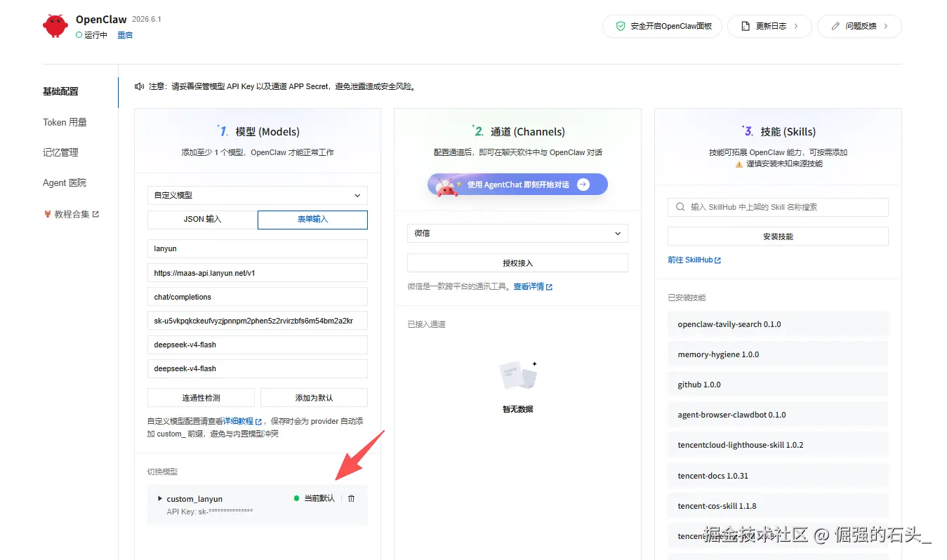This screenshot has height=560, width=947.
Task: Expand the custom_lanyun model entry
Action: click(160, 498)
